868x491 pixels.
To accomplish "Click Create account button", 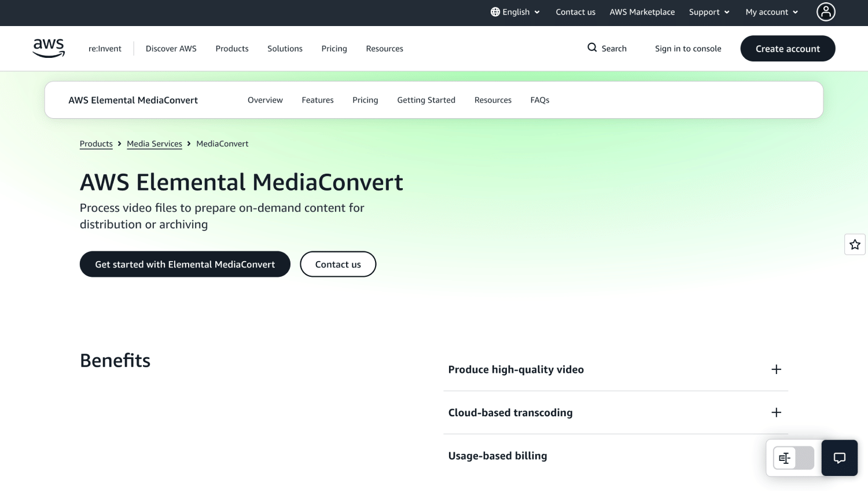I will pyautogui.click(x=788, y=49).
